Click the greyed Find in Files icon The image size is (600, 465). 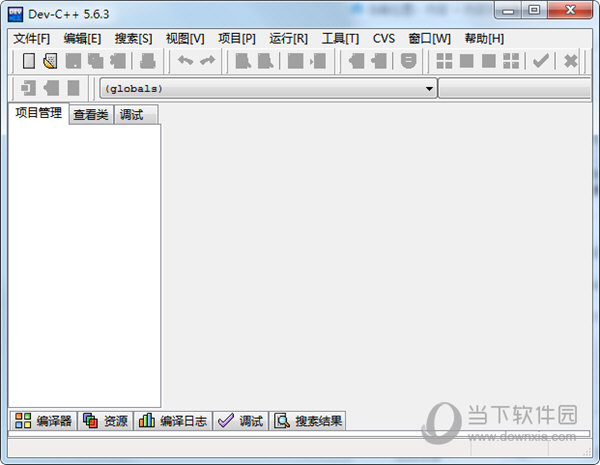295,61
